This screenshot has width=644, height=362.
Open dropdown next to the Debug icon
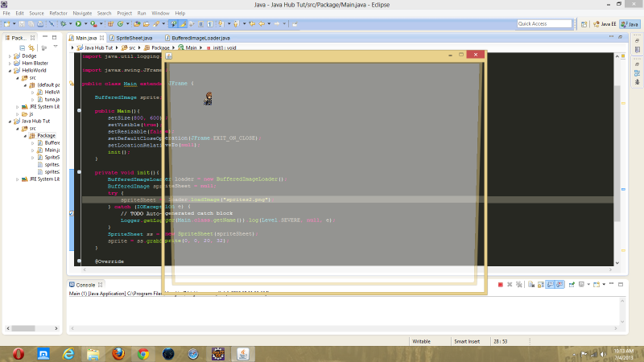click(71, 24)
